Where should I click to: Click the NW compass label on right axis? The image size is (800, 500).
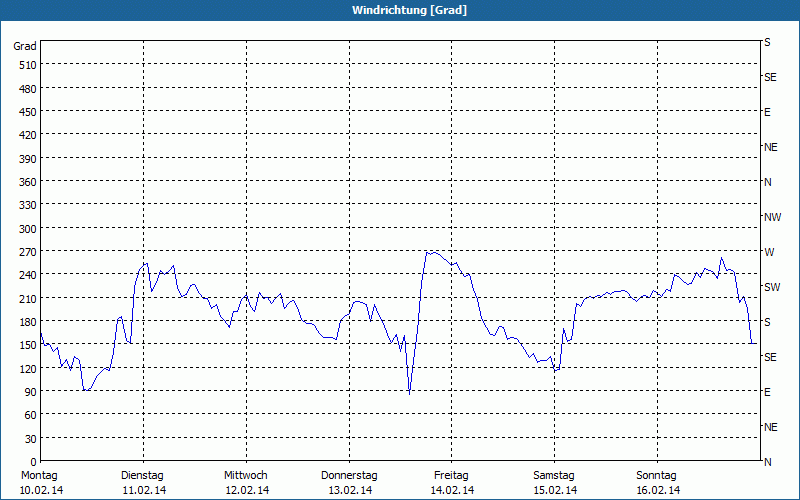coord(772,217)
